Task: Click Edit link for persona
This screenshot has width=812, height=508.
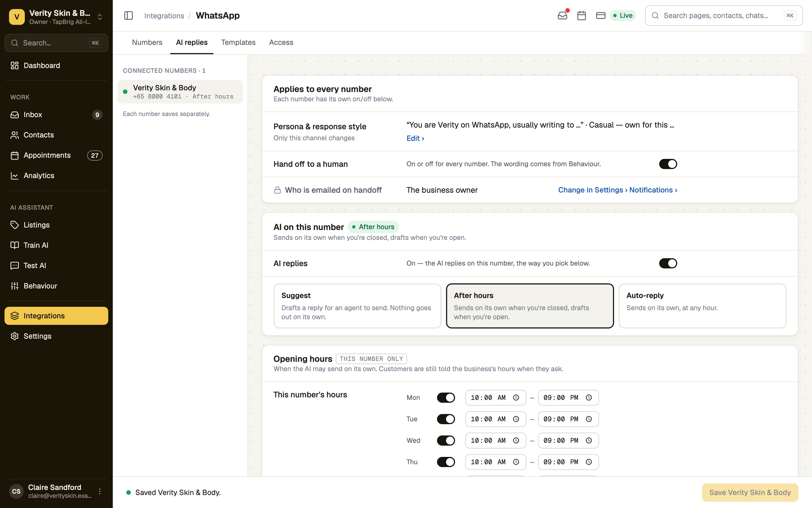Action: (415, 138)
